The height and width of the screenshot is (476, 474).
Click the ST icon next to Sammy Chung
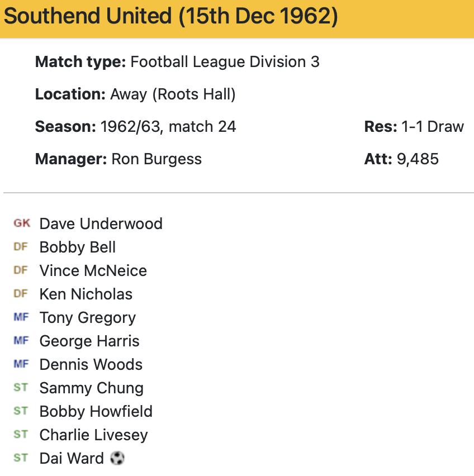click(21, 388)
